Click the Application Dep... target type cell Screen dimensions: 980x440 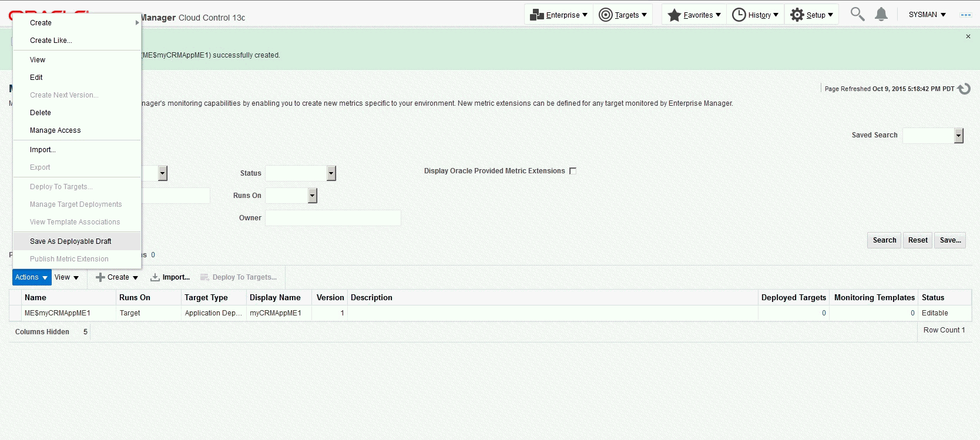[x=213, y=313]
